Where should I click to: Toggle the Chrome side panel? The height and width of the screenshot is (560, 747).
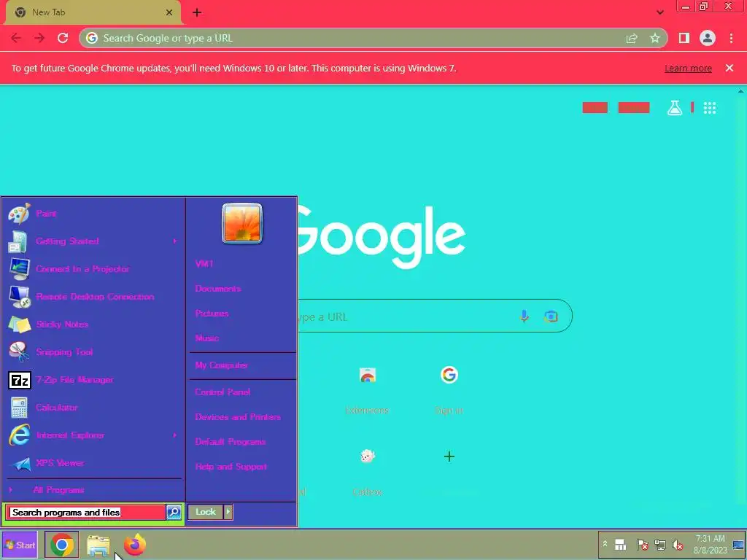684,38
